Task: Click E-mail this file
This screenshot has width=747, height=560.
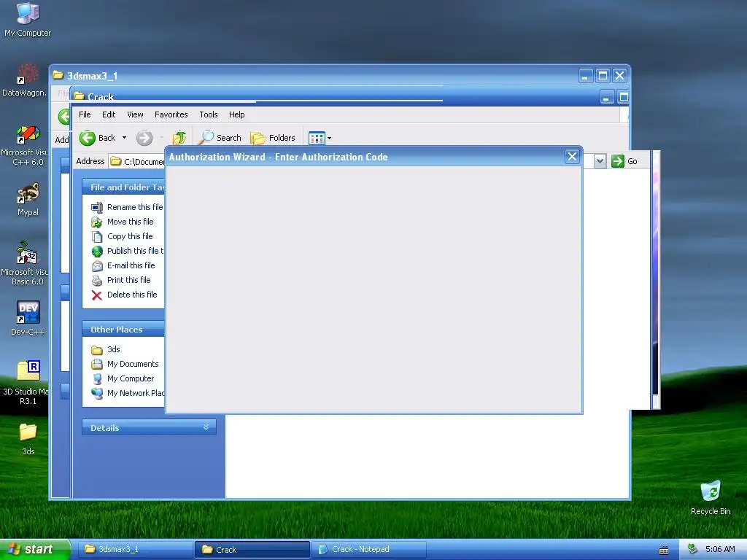Action: 123,265
